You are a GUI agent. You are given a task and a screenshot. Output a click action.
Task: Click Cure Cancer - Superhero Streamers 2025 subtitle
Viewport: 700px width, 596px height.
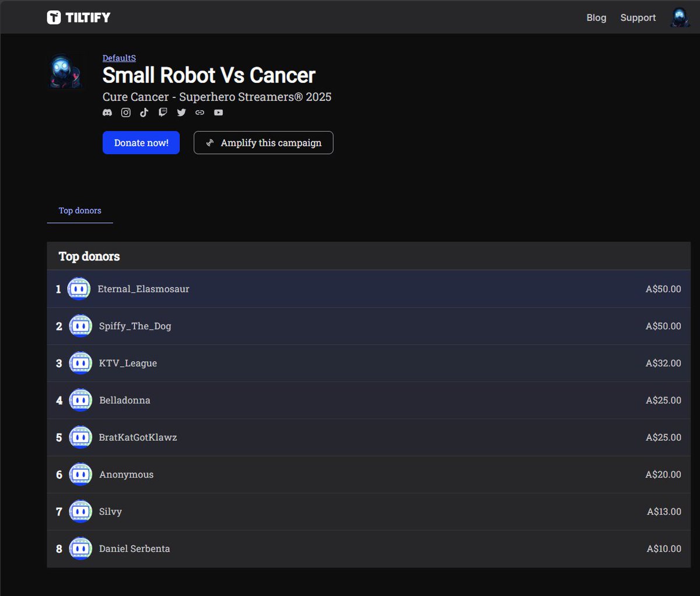[x=217, y=97]
